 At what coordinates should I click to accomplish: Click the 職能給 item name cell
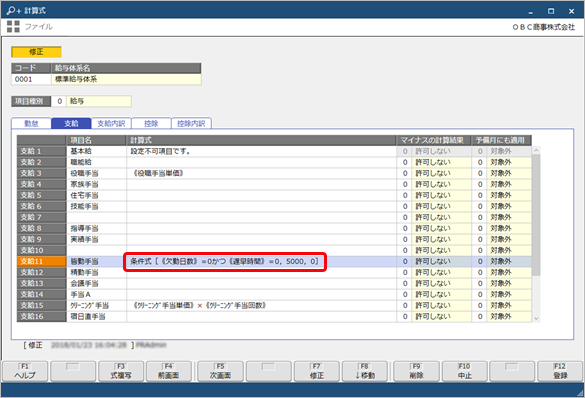coord(96,162)
